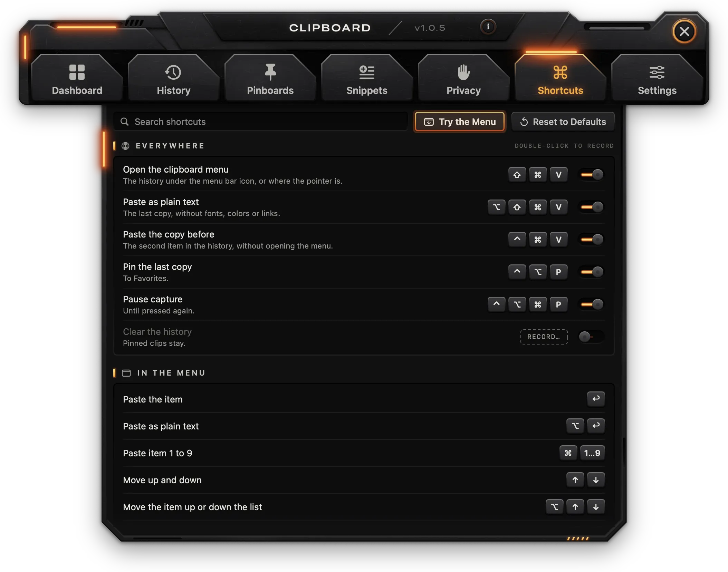Image resolution: width=728 pixels, height=572 pixels.
Task: Click the Try the Menu button
Action: pyautogui.click(x=460, y=122)
